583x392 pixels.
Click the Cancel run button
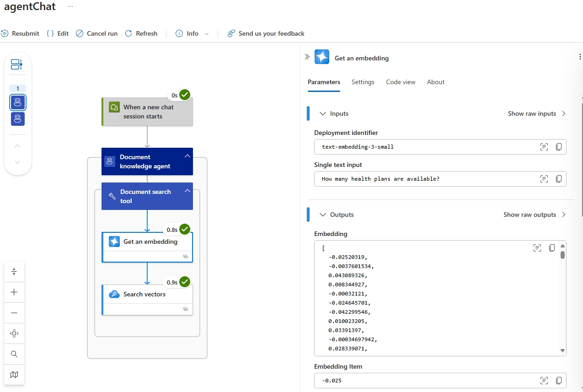[x=96, y=33]
